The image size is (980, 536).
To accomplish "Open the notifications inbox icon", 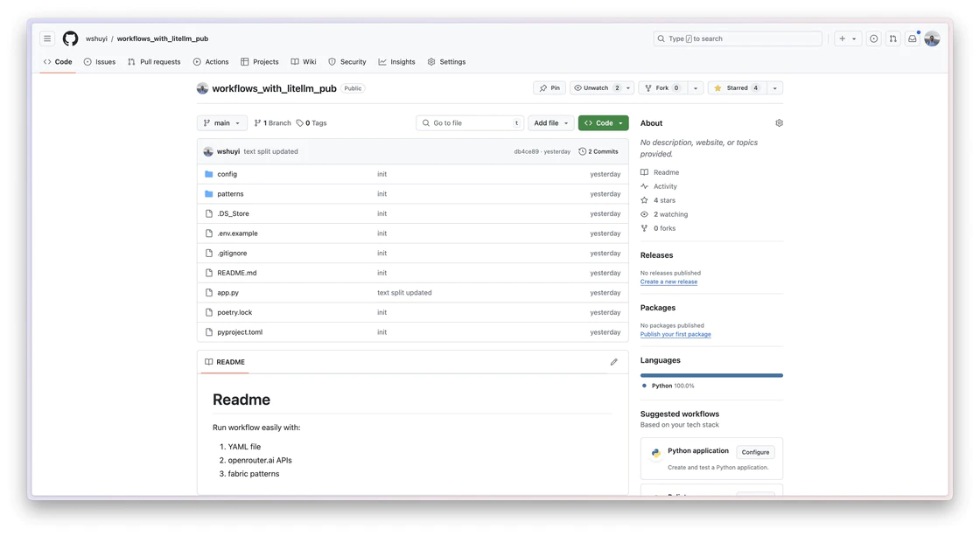I will (x=913, y=38).
